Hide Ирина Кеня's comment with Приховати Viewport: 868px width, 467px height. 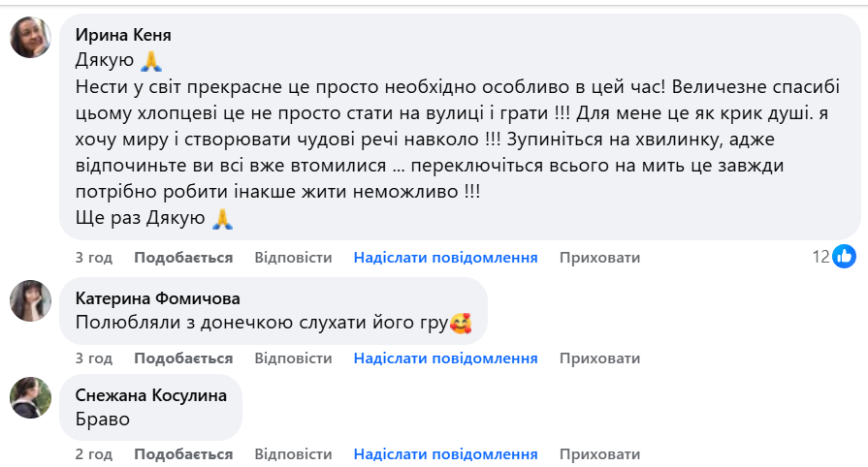[600, 258]
